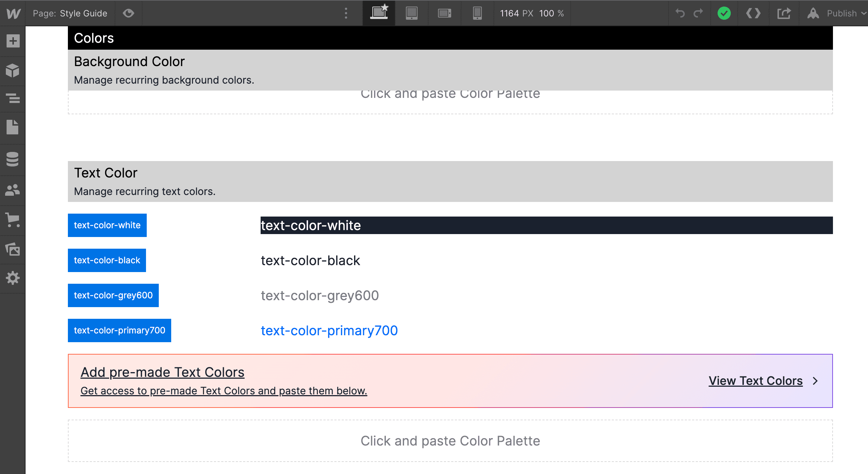868x474 pixels.
Task: Open the CMS Collections panel
Action: coord(13,159)
